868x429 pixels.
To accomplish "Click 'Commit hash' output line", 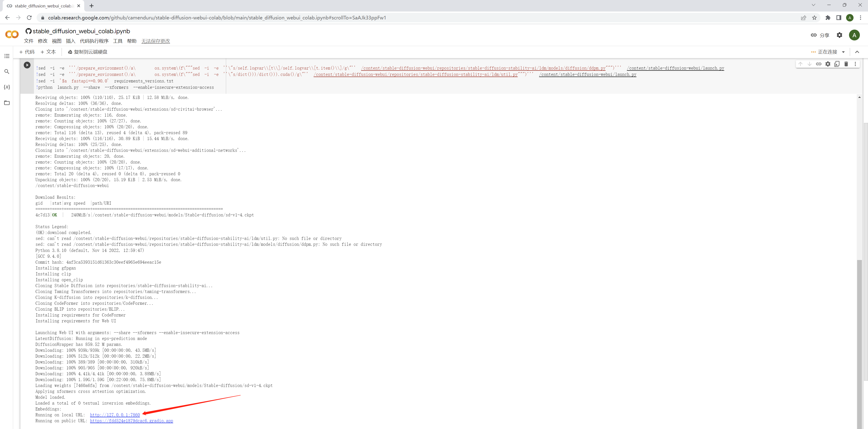I will [x=98, y=262].
